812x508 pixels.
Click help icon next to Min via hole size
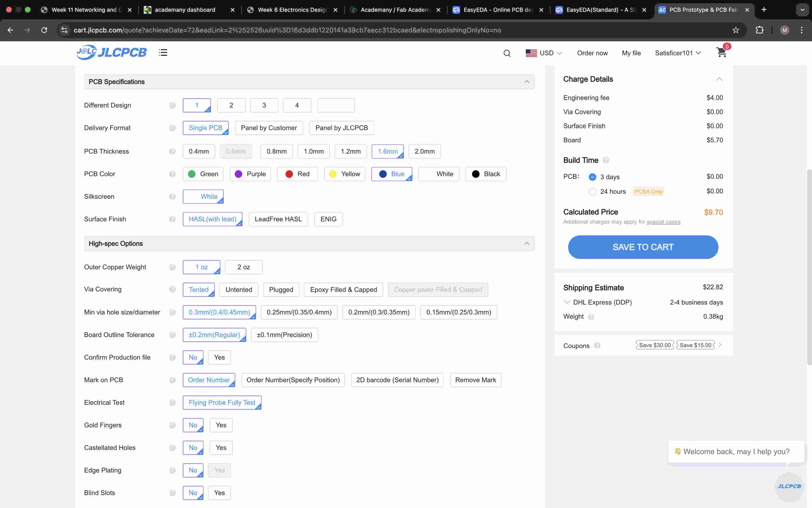172,313
